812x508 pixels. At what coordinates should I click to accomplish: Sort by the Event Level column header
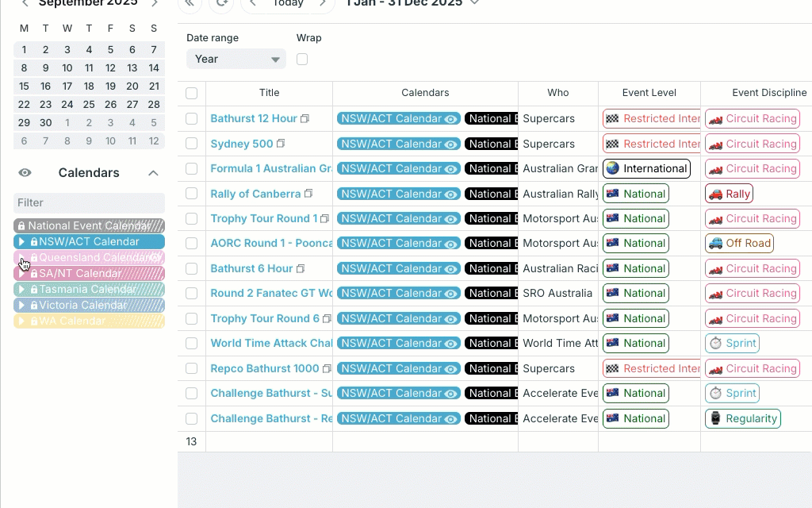[x=649, y=93]
